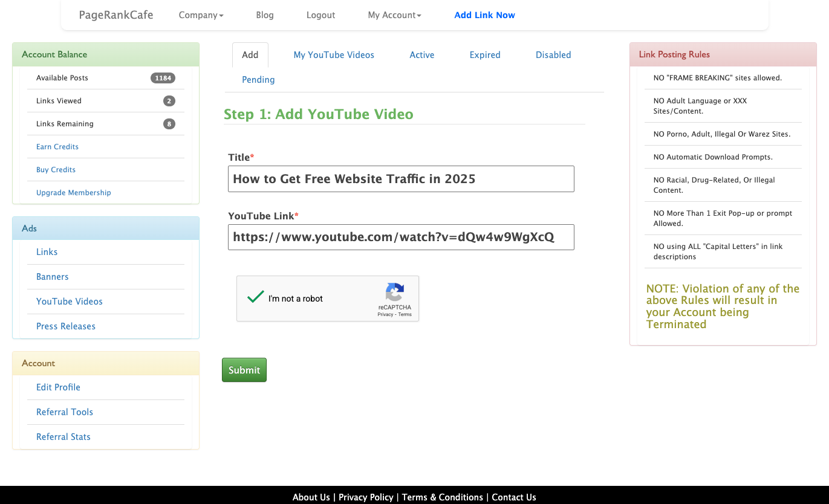Image resolution: width=829 pixels, height=504 pixels.
Task: View the Disabled videos tab
Action: pyautogui.click(x=553, y=54)
